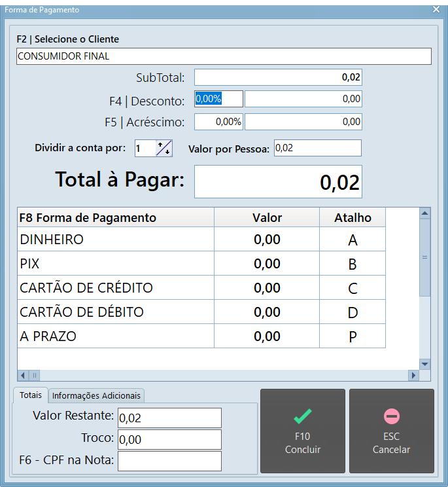448x487 pixels.
Task: Switch to the Informações Adicionais tab
Action: [96, 395]
